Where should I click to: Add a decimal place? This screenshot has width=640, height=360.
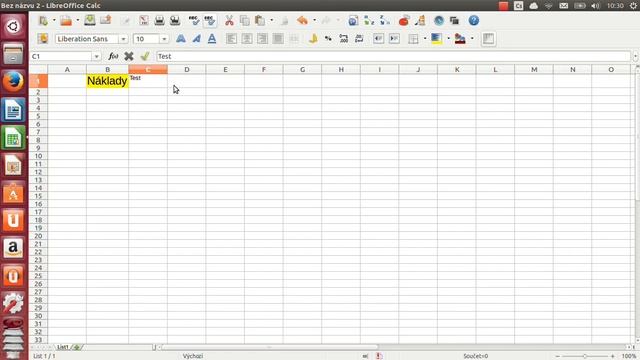click(344, 39)
